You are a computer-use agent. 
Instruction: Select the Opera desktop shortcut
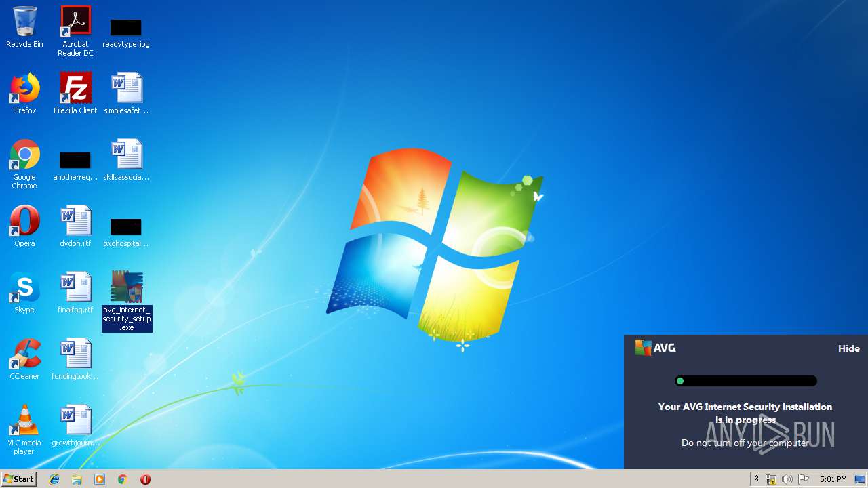pos(24,226)
